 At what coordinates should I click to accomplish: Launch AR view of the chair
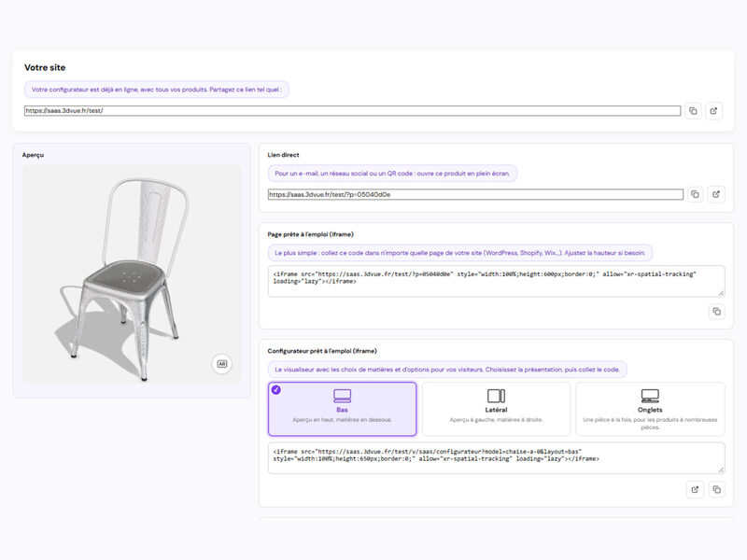[222, 364]
